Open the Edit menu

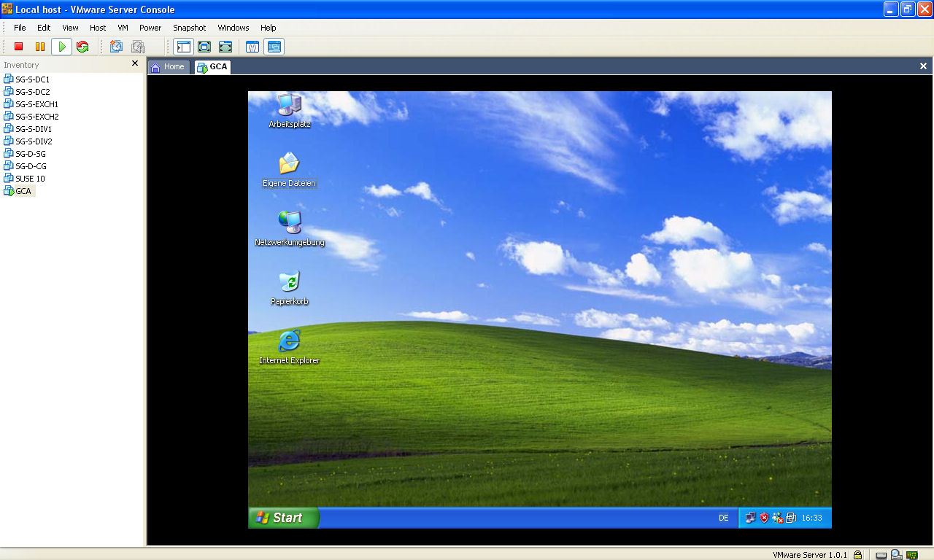coord(44,28)
